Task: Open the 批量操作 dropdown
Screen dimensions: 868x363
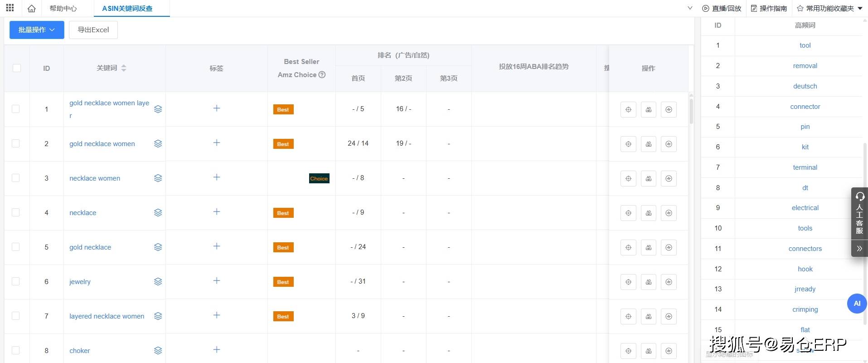Action: click(37, 30)
